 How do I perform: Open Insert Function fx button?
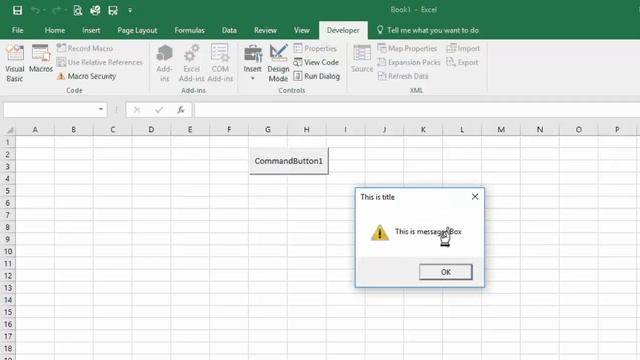pyautogui.click(x=180, y=109)
